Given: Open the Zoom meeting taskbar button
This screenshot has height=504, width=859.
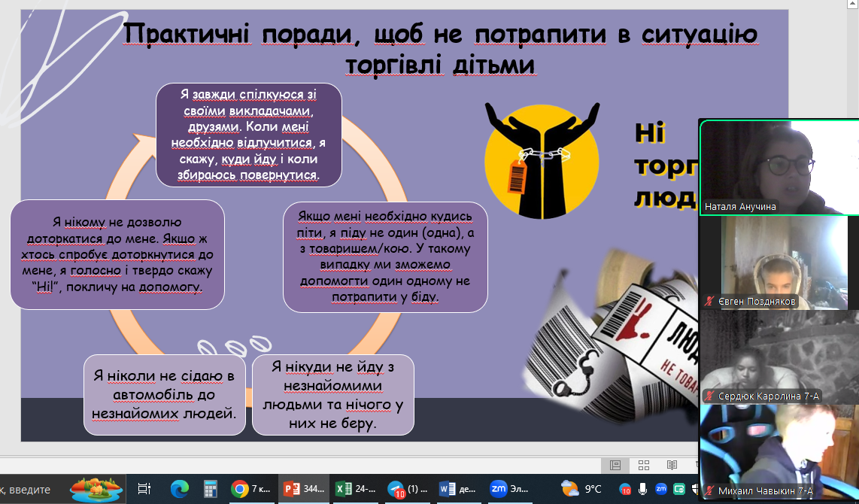Looking at the screenshot, I should pos(510,489).
